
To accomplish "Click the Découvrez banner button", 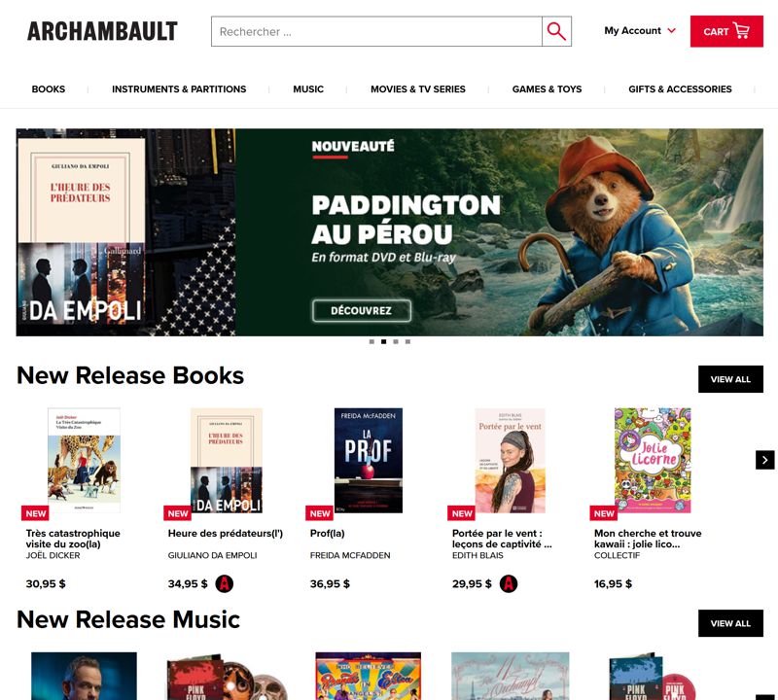I will click(361, 310).
